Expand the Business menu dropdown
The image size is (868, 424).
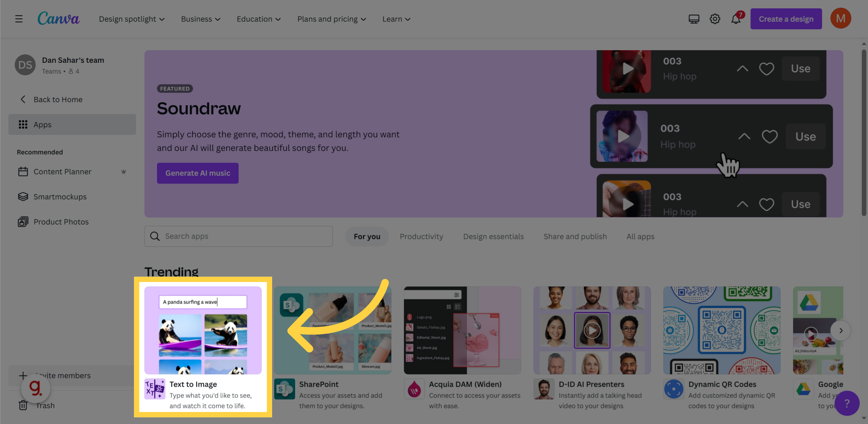(x=200, y=18)
